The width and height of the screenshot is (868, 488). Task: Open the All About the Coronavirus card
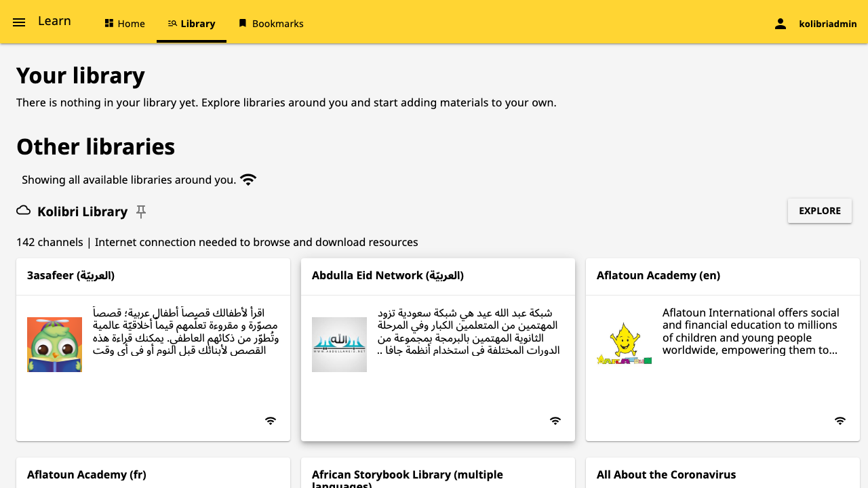pyautogui.click(x=723, y=473)
